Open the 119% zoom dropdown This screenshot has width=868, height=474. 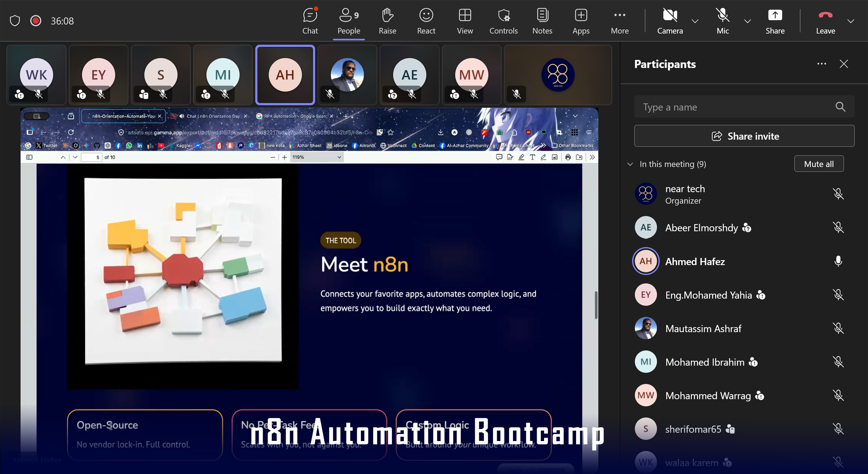coord(317,157)
